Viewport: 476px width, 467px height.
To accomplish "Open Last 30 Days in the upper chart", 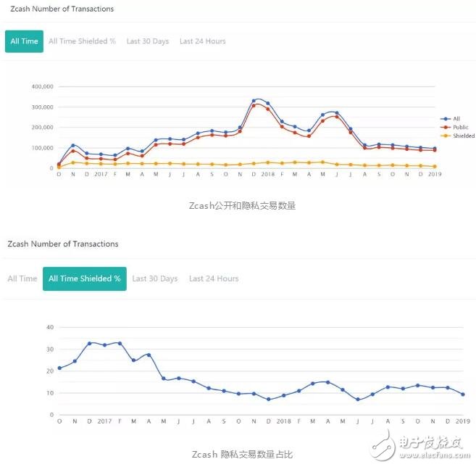I will (147, 41).
